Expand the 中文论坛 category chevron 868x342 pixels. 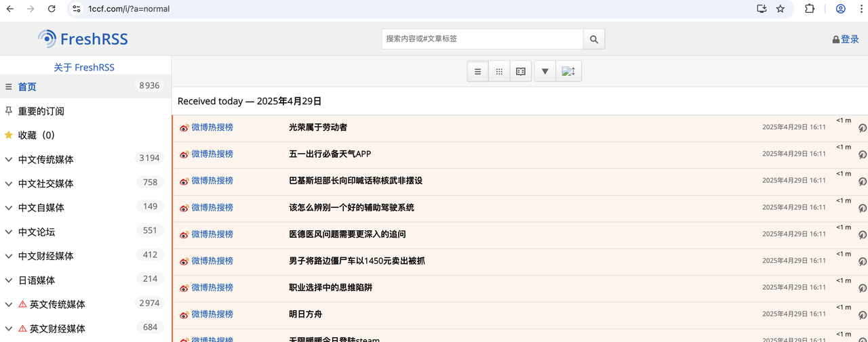(9, 232)
